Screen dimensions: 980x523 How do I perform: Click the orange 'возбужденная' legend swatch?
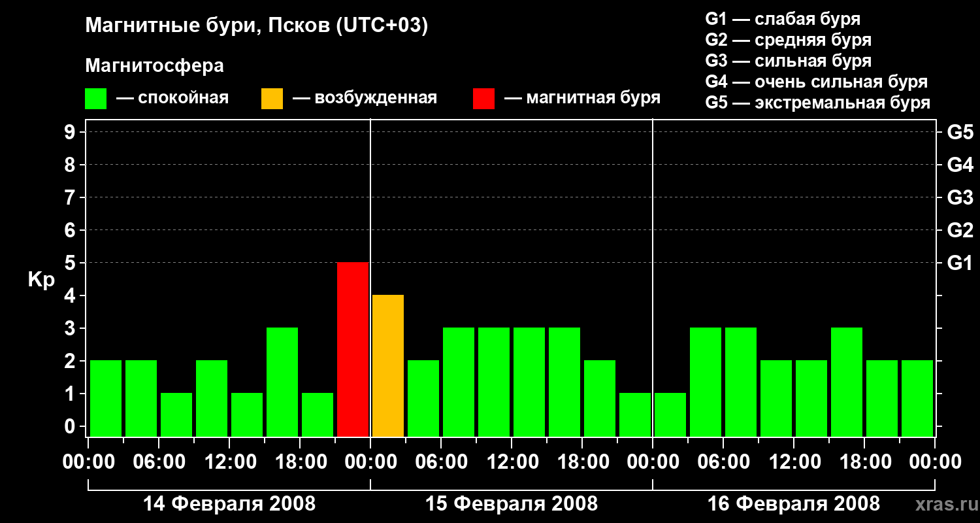272,98
